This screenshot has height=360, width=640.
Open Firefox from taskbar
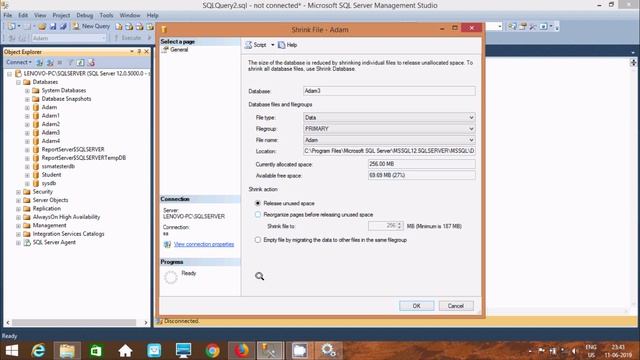[241, 351]
